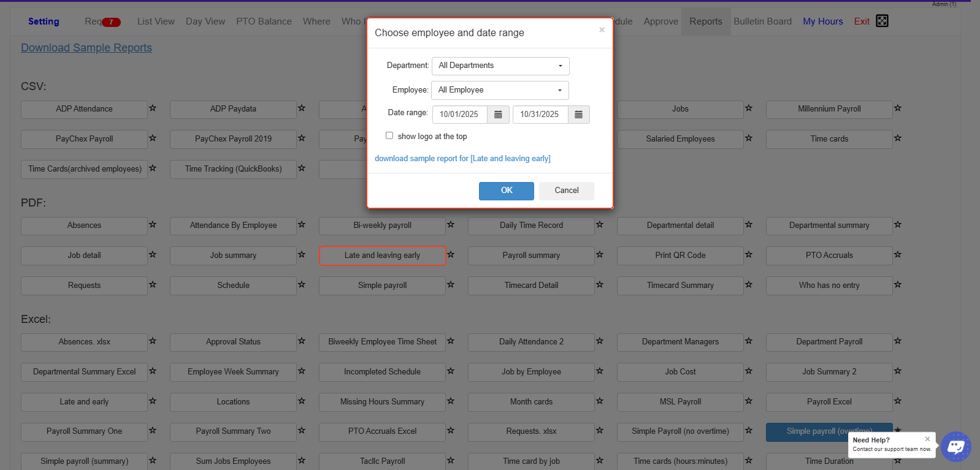Star the Absences PDF report
Viewport: 980px width, 470px height.
click(153, 225)
